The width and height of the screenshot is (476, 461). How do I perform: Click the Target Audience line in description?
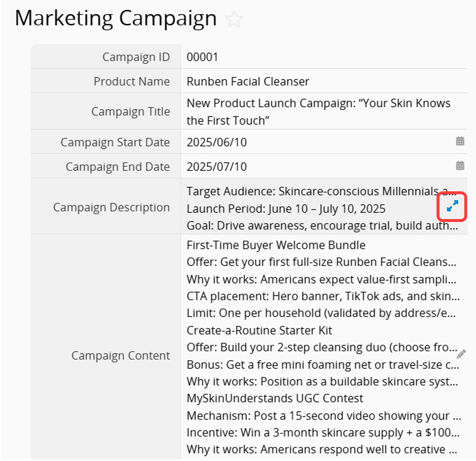322,192
